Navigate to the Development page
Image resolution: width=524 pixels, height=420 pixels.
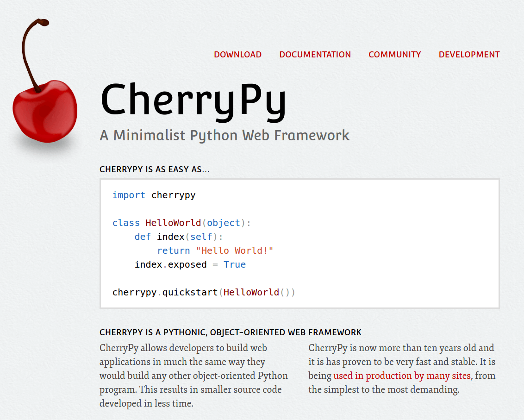[x=469, y=55]
